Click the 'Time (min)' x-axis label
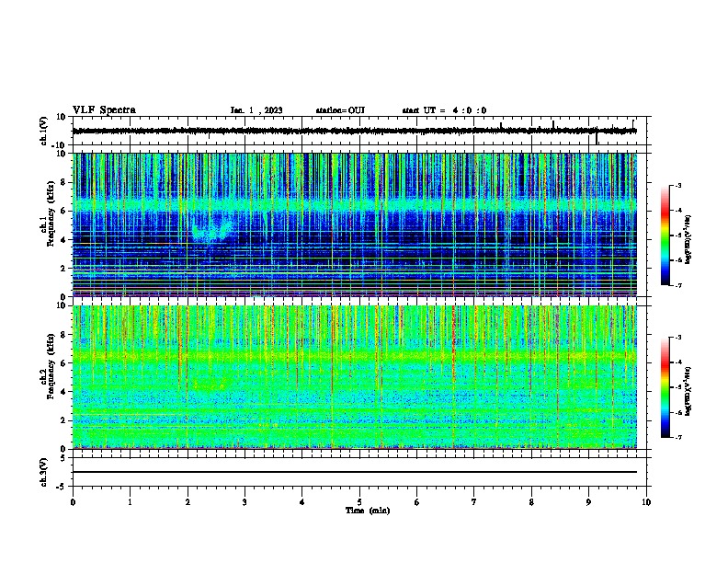Viewport: 728px width, 563px height. coord(368,511)
